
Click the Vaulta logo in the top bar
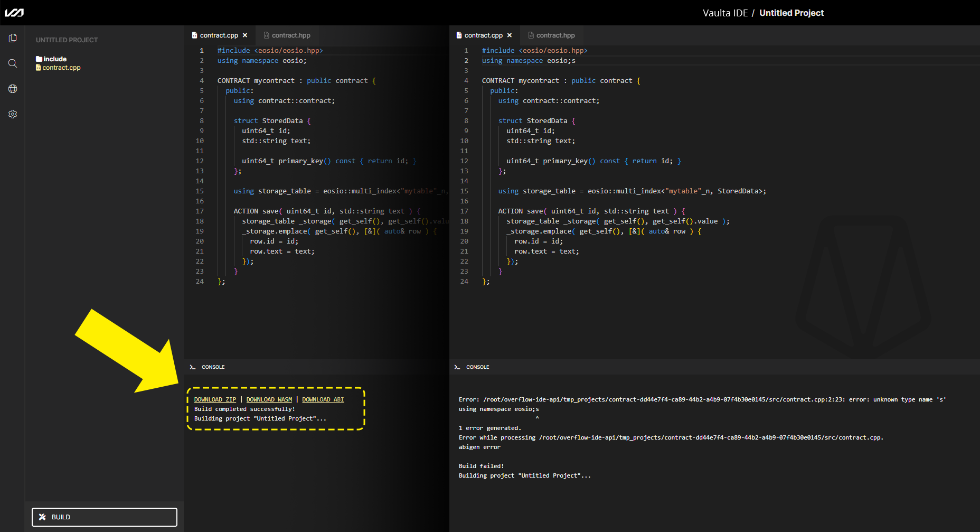[x=14, y=12]
